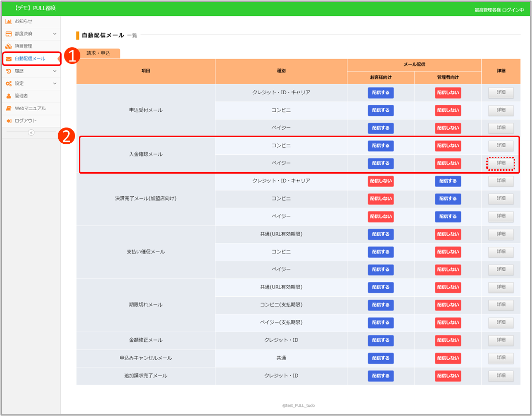Select the 請求・申込 tab
Screen dimensions: 532x416
coord(98,53)
